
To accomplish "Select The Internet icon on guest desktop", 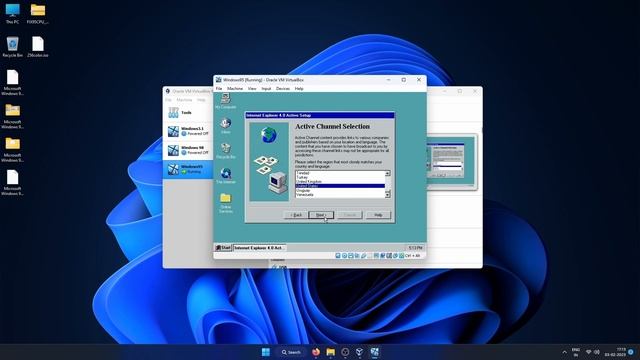I will (226, 176).
